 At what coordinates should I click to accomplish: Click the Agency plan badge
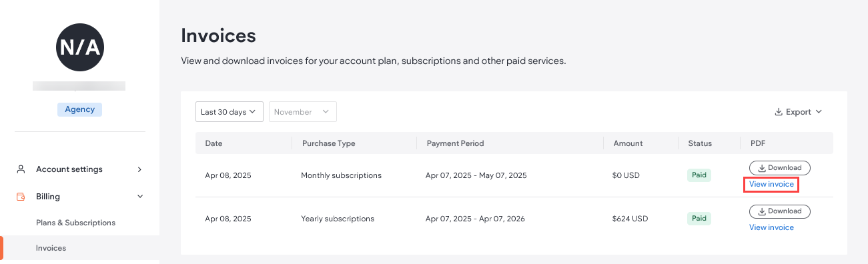click(x=80, y=109)
